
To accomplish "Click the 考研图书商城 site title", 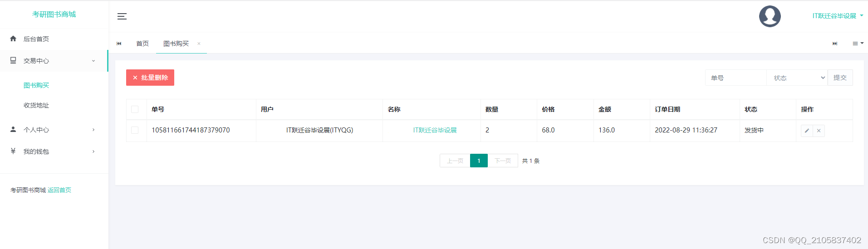I will click(x=54, y=15).
